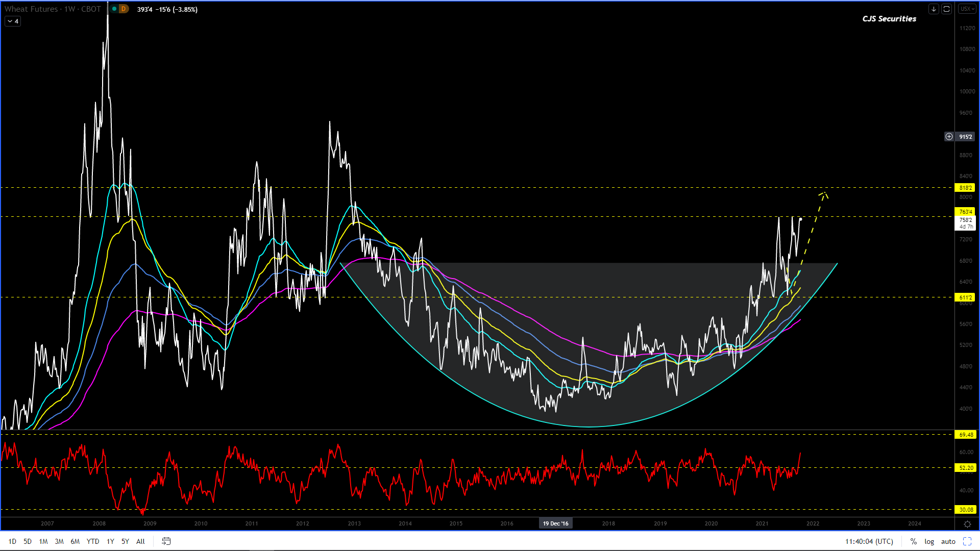Click the plus icon beside 915'2 price
This screenshot has width=980, height=551.
(x=949, y=137)
